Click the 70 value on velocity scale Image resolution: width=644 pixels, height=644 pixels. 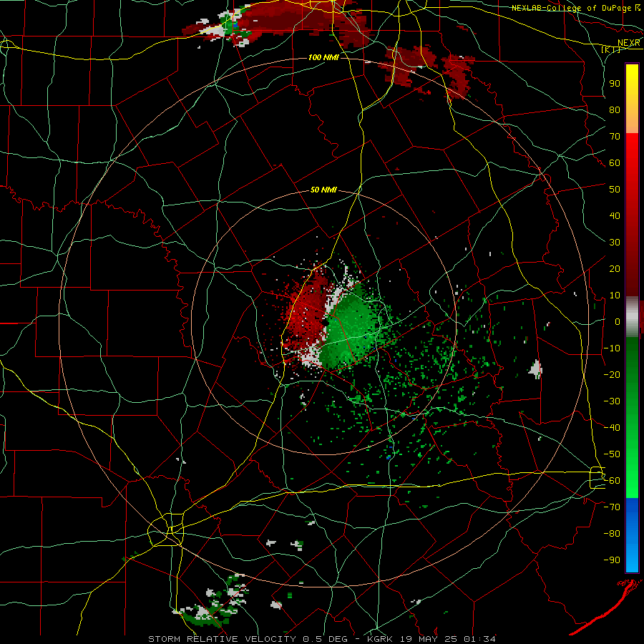615,137
